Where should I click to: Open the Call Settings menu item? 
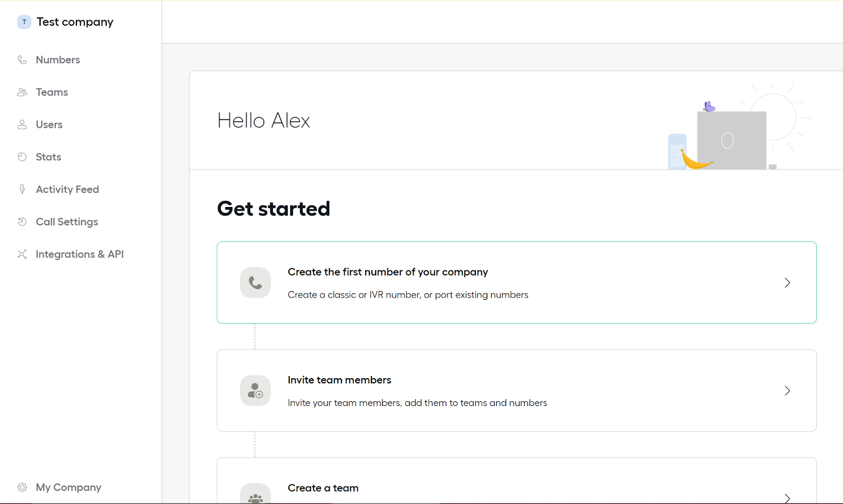point(67,222)
